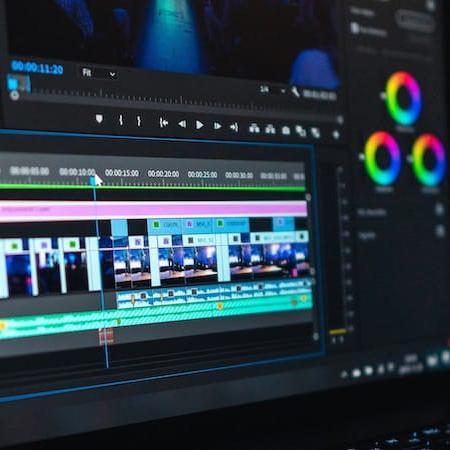This screenshot has height=450, width=450.
Task: Open monitor settings wrench icon
Action: (x=295, y=92)
